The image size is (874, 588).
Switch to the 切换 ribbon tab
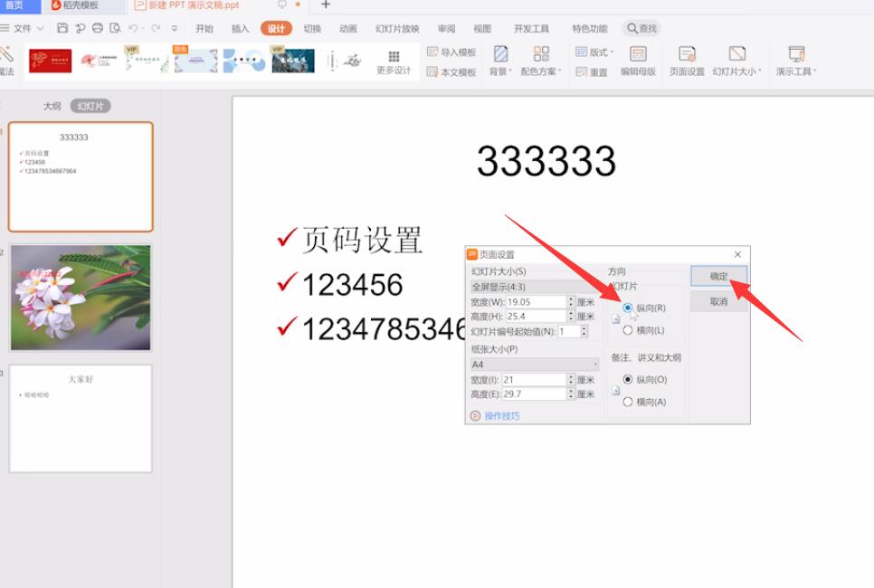(x=312, y=28)
